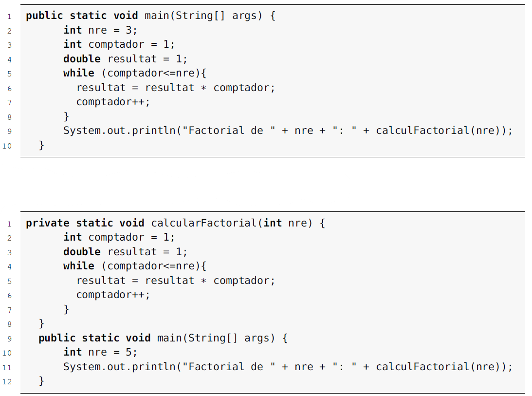532x396 pixels.
Task: Click the value 3 in 'int nre = 3'
Action: [x=129, y=30]
